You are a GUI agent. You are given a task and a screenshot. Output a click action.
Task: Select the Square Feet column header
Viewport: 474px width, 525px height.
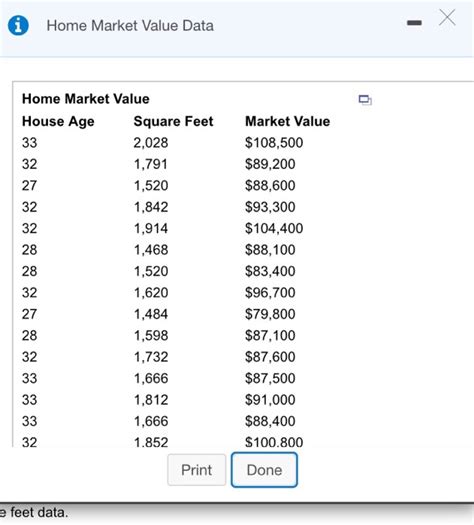pos(173,121)
